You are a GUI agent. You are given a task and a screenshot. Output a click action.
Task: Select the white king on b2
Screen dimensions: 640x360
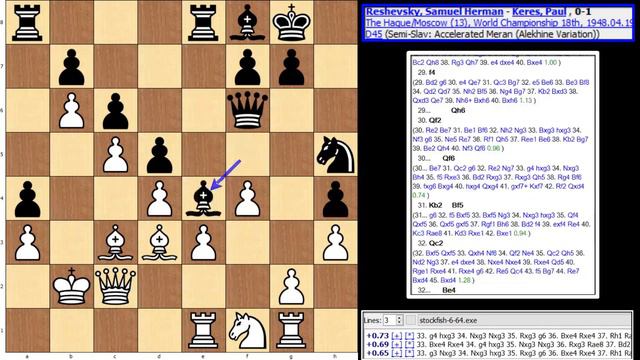pyautogui.click(x=71, y=287)
